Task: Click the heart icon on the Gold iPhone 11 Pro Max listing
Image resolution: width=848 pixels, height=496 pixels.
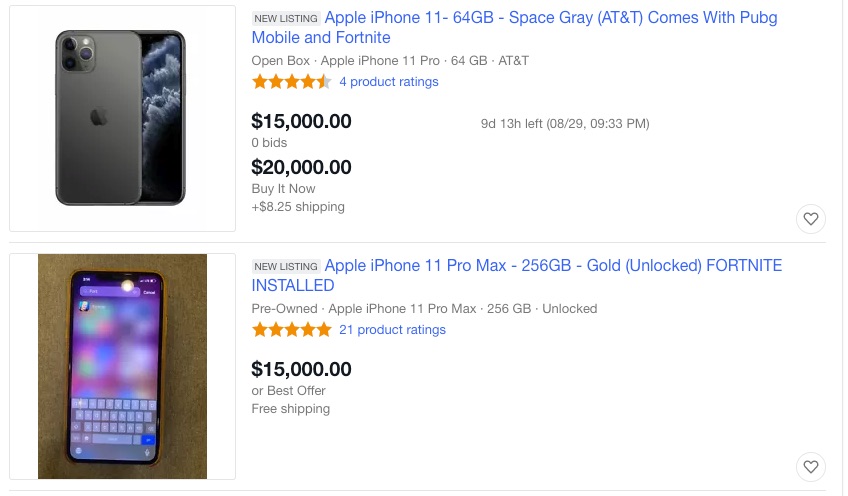Action: coord(811,467)
